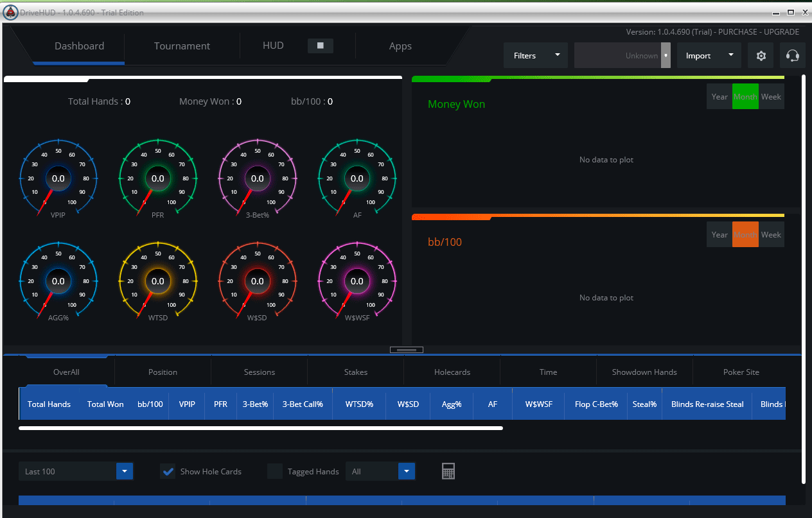Click the headset support icon

tap(792, 55)
